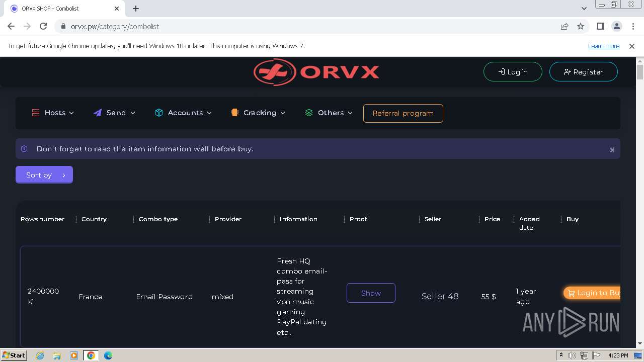The width and height of the screenshot is (644, 362).
Task: Launch Internet Explorer from the taskbar
Action: 40,355
